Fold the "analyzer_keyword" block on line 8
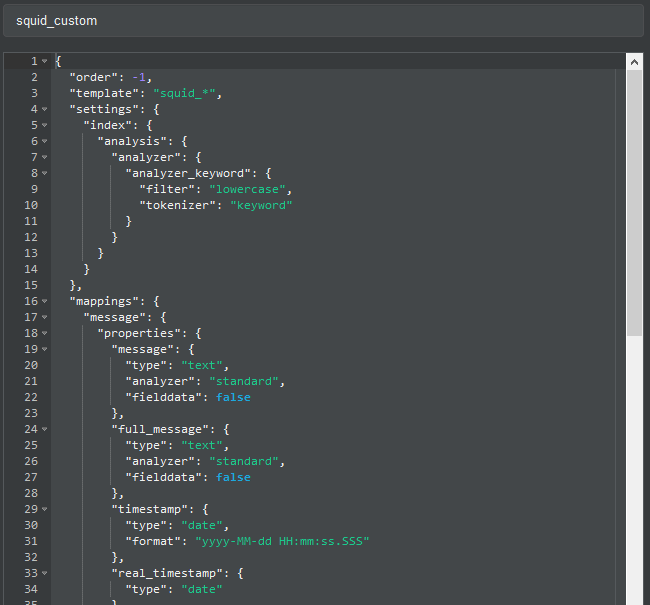Screen dimensions: 650x605 point(44,173)
